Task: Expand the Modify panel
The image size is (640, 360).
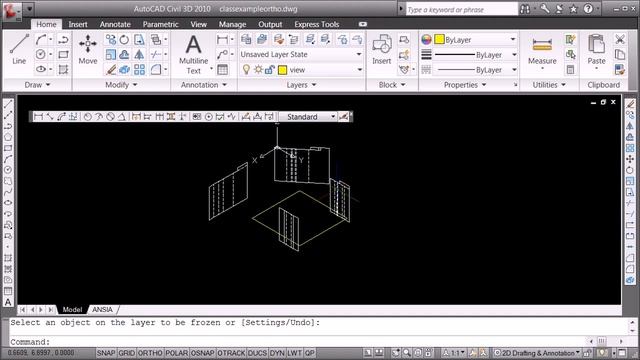Action: pyautogui.click(x=121, y=85)
